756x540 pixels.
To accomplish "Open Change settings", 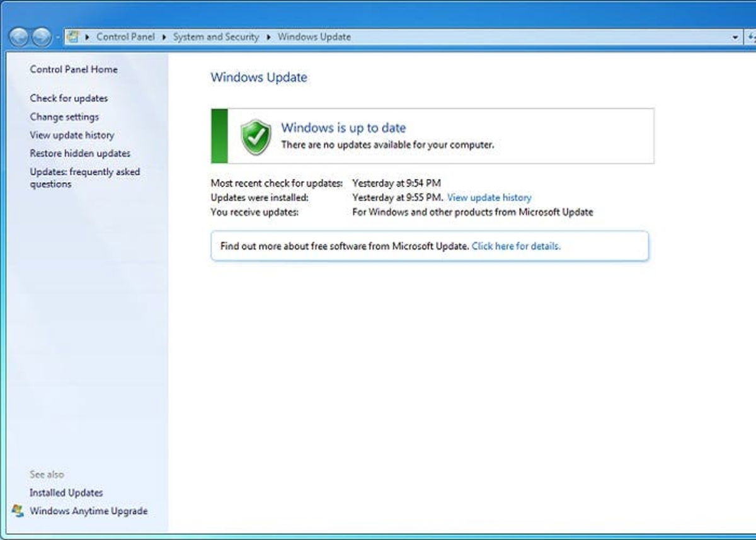I will [64, 117].
